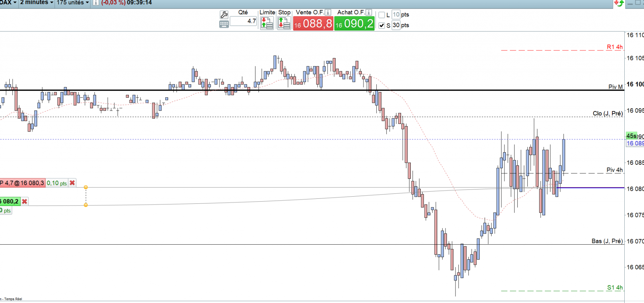Open the 175 unités dropdown
This screenshot has height=303, width=644.
pyautogui.click(x=73, y=3)
